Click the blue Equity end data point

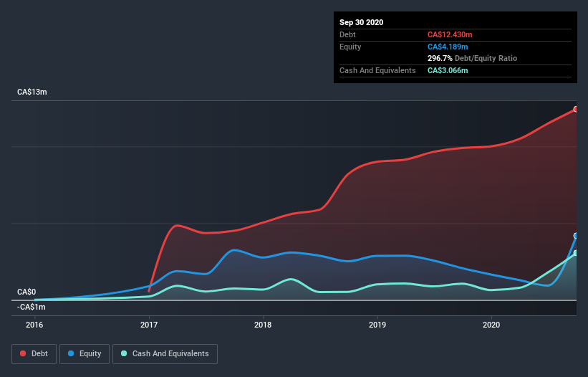coord(576,236)
